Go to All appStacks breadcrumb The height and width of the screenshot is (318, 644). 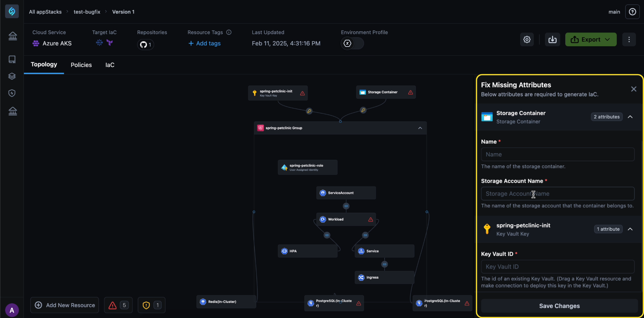tap(45, 12)
